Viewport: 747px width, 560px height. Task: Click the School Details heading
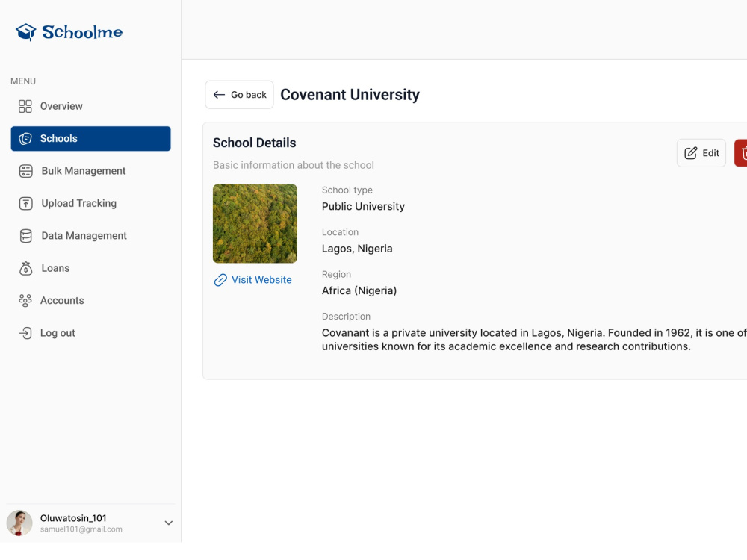click(255, 143)
